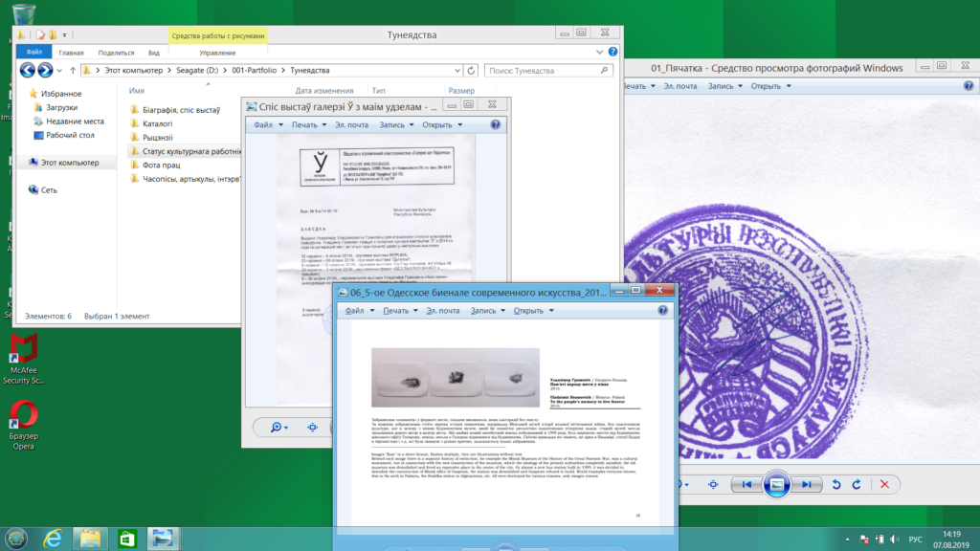Show previous photo in 01_Пячатка viewer
Viewport: 980px width, 551px height.
click(x=746, y=484)
